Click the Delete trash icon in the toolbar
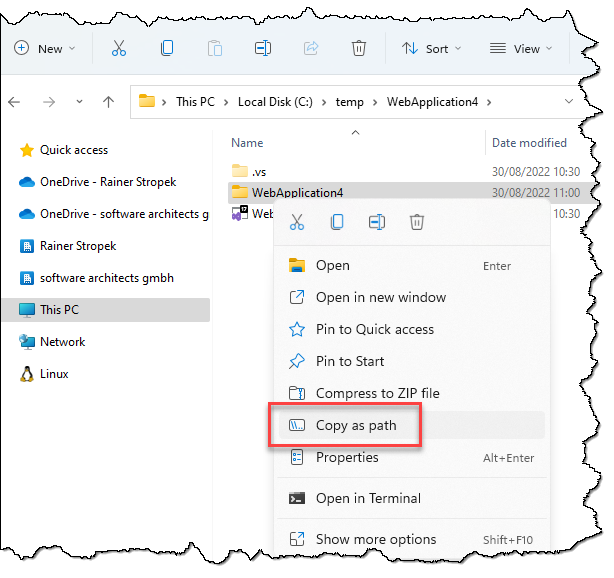The width and height of the screenshot is (614, 578). tap(359, 48)
